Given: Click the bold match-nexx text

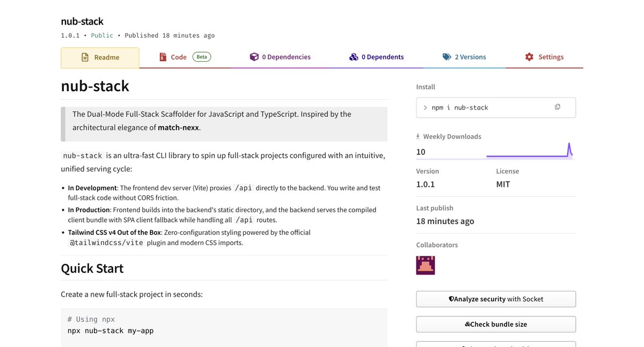Looking at the screenshot, I should [x=178, y=128].
